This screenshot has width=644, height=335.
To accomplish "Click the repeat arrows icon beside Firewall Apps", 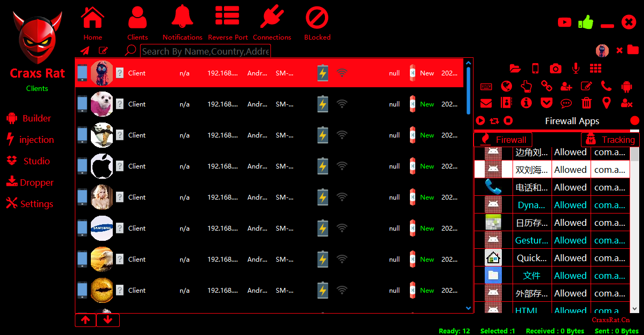I will click(x=494, y=121).
